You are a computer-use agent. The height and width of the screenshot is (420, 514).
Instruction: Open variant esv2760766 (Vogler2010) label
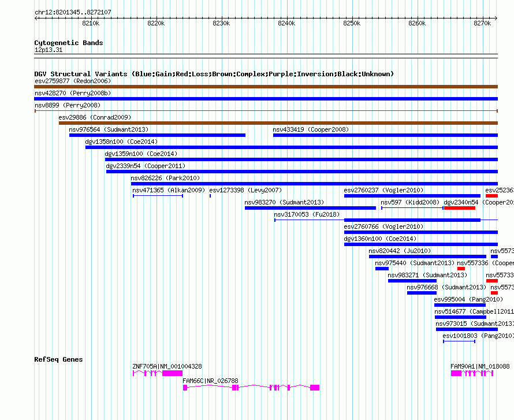pyautogui.click(x=383, y=226)
